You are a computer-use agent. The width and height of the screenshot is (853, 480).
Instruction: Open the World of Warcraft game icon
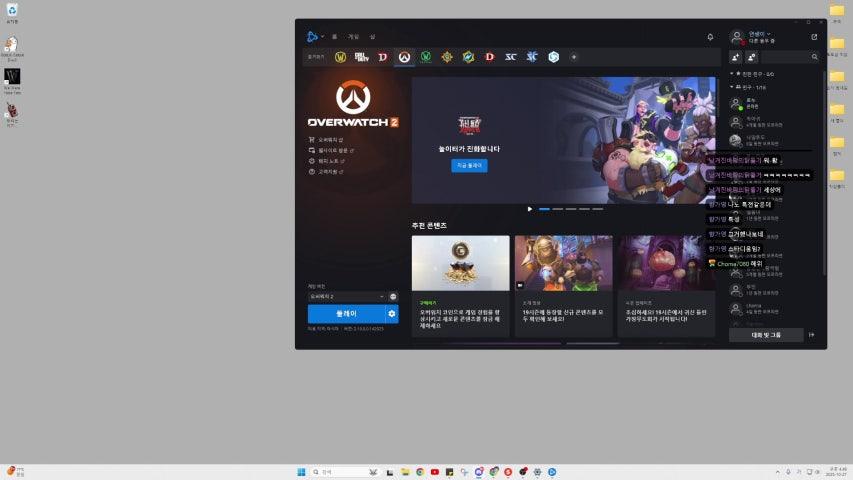tap(340, 57)
